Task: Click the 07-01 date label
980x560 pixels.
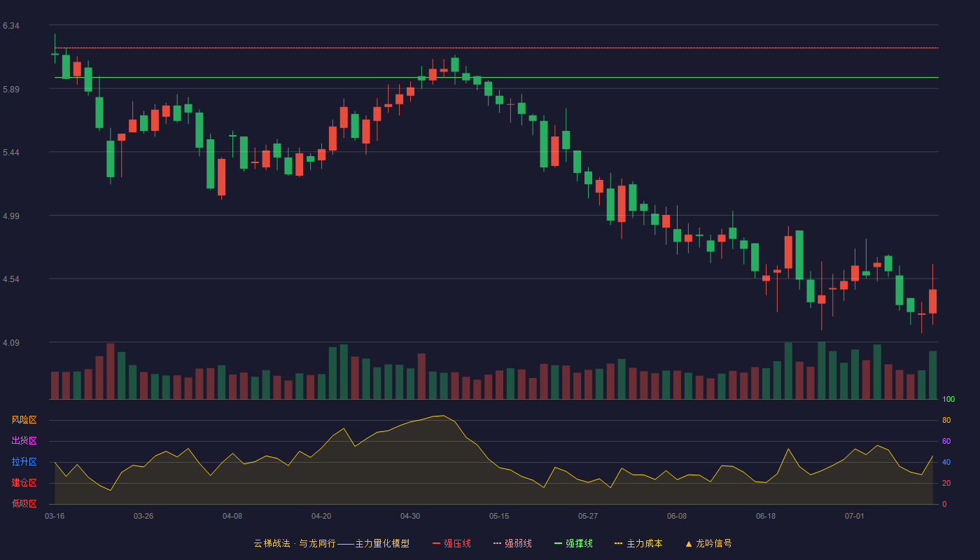Action: click(855, 516)
